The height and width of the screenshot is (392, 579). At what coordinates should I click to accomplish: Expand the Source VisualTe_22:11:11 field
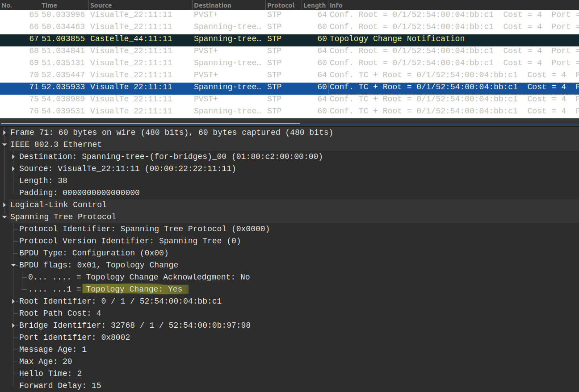pos(13,168)
